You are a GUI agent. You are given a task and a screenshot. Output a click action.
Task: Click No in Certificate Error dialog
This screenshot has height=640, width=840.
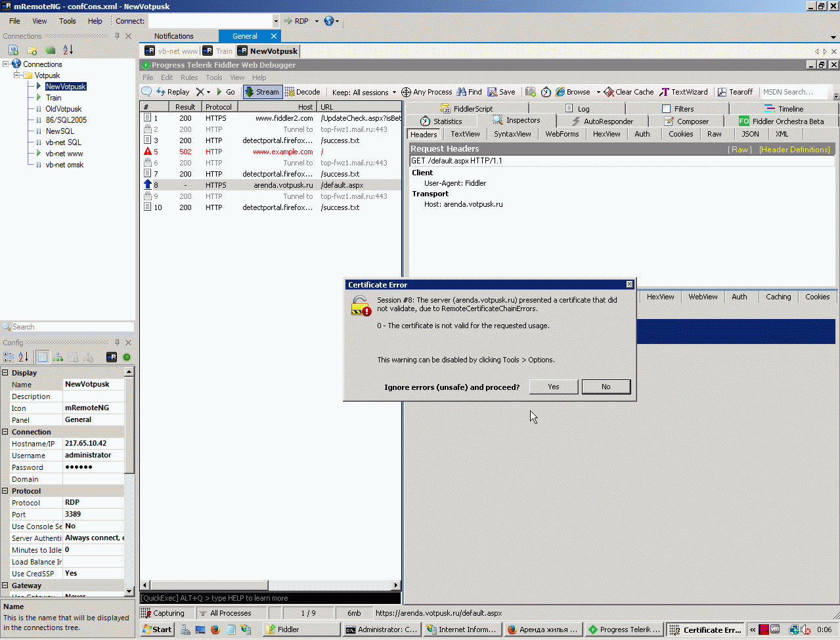(x=606, y=387)
